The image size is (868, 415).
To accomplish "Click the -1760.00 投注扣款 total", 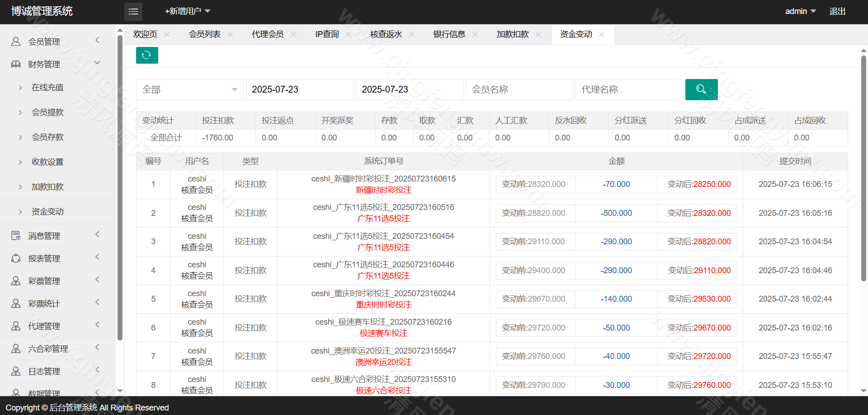I will pyautogui.click(x=217, y=138).
